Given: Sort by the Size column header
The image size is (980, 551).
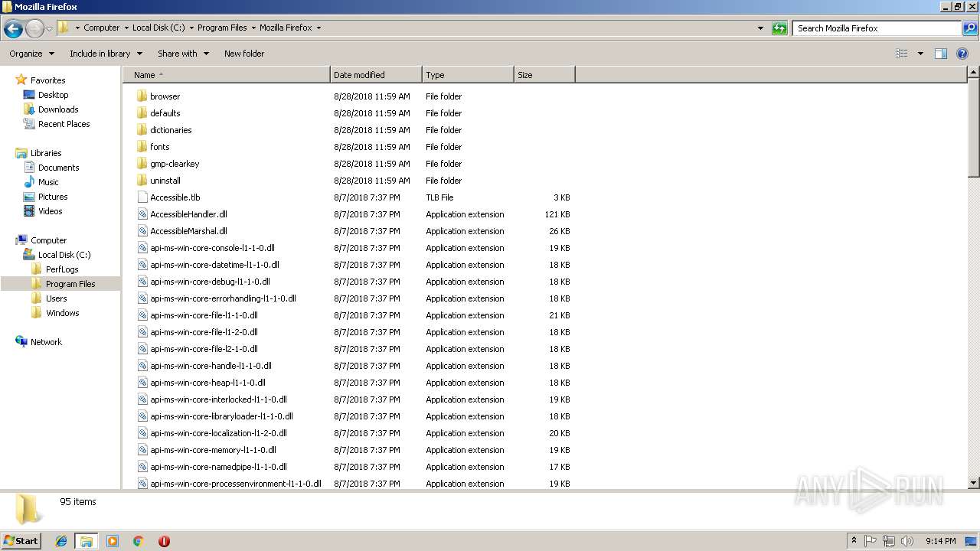Looking at the screenshot, I should pos(544,75).
